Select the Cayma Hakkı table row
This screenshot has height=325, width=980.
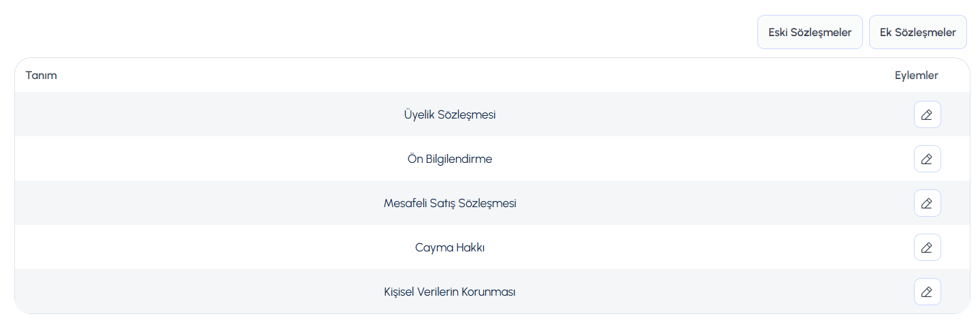pos(492,247)
